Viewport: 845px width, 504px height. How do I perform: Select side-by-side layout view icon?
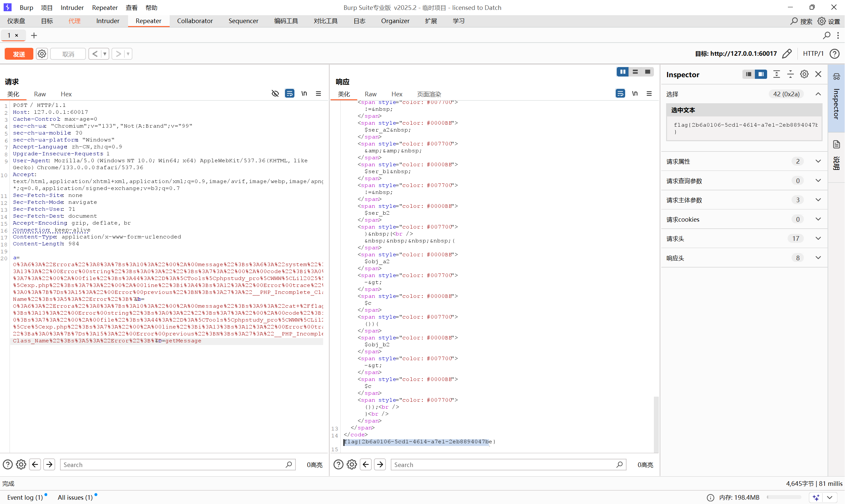pos(623,72)
